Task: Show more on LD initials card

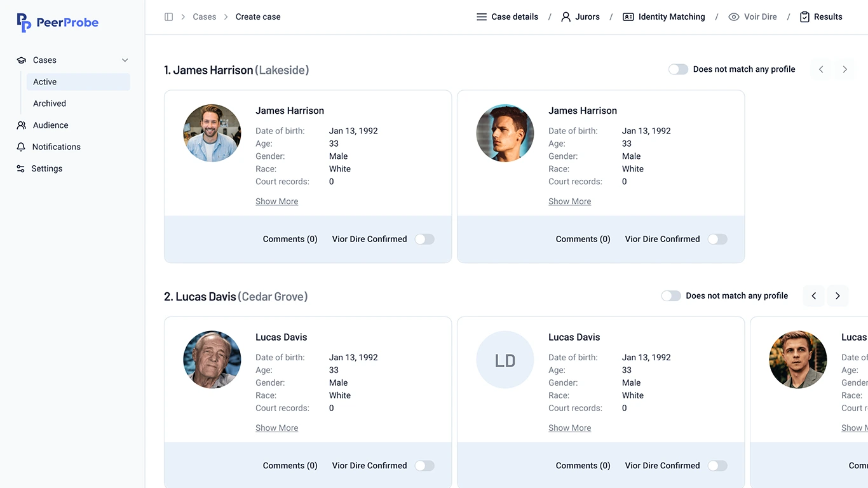Action: 569,428
